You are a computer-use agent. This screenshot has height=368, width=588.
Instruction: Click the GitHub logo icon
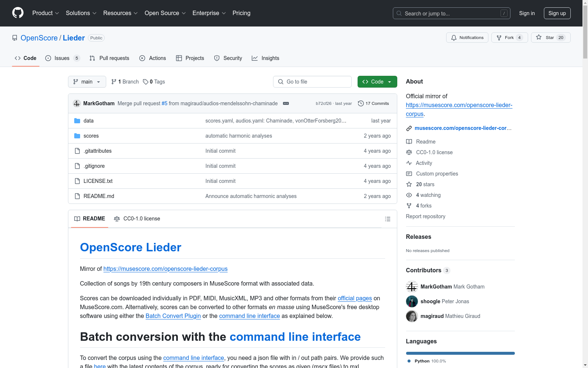(x=18, y=13)
